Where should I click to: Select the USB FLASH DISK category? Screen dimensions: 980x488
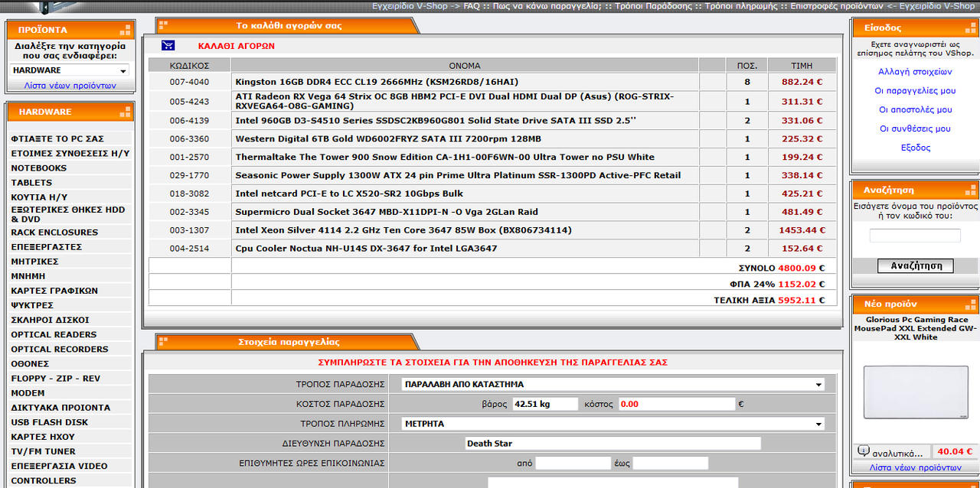tap(49, 422)
